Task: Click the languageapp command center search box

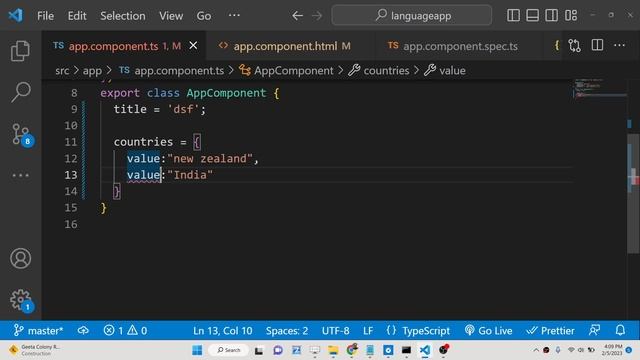Action: point(411,16)
